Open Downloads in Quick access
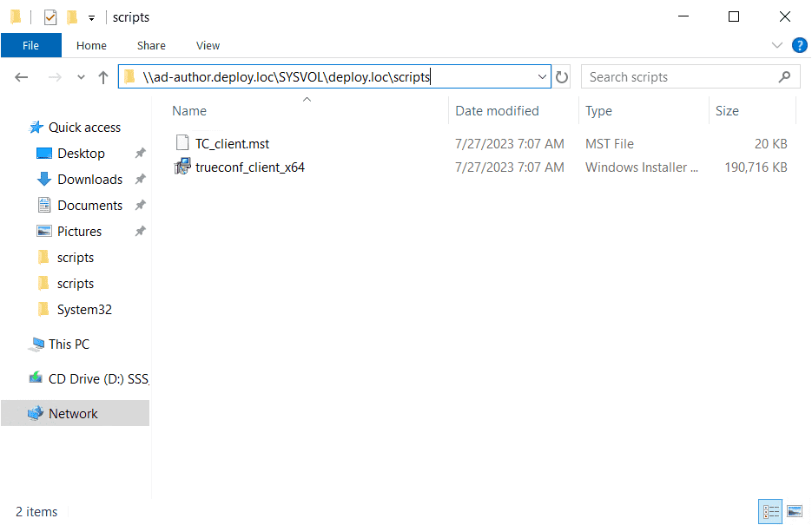812x525 pixels. [x=89, y=179]
